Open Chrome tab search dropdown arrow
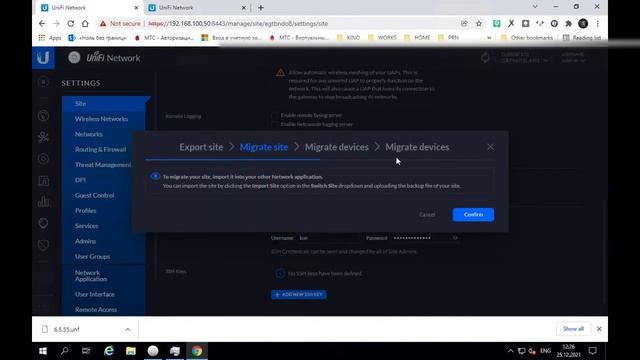 click(535, 7)
